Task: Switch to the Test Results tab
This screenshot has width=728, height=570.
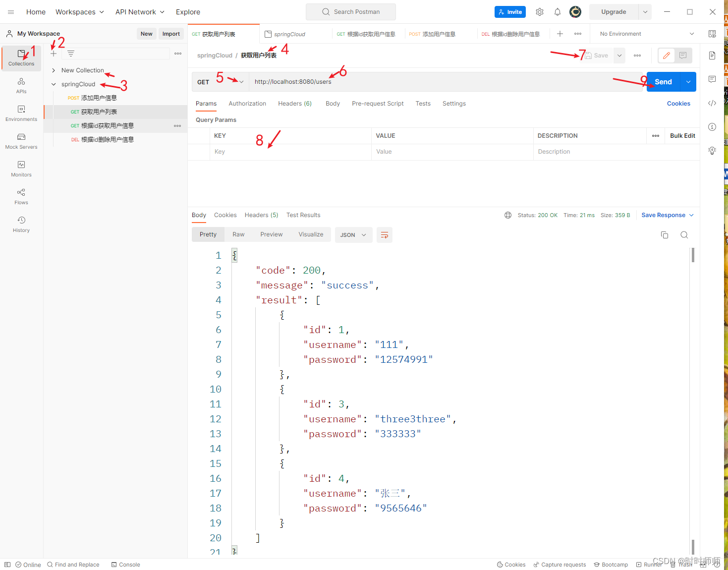Action: pos(303,215)
